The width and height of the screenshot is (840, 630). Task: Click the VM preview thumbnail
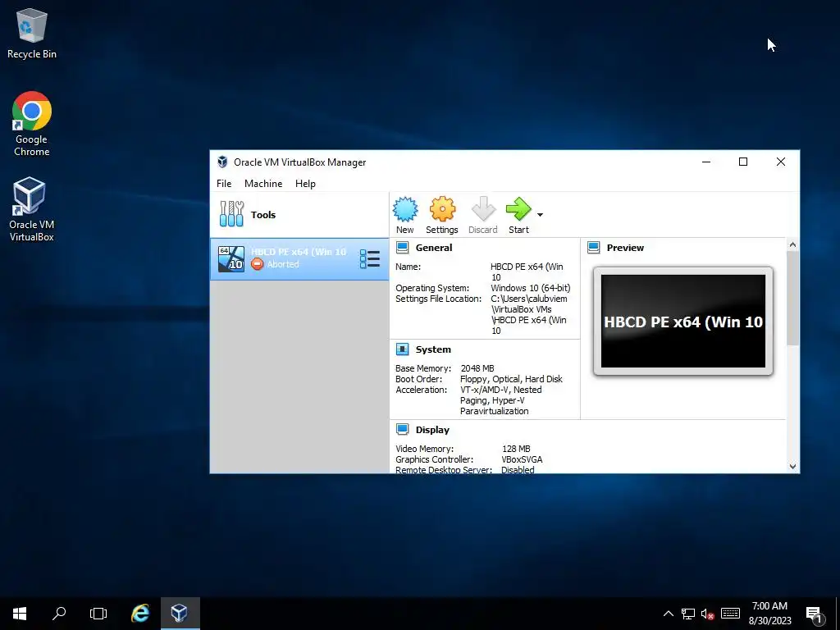click(x=683, y=321)
